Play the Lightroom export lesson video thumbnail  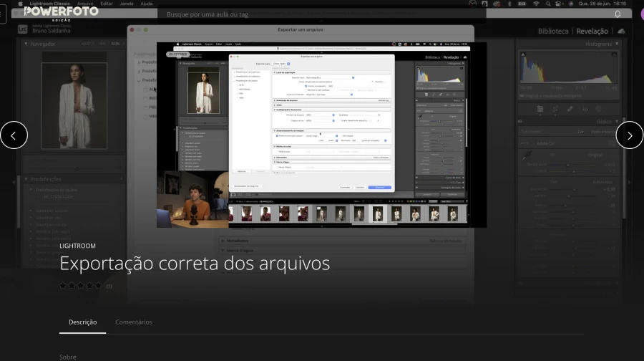[x=321, y=135]
